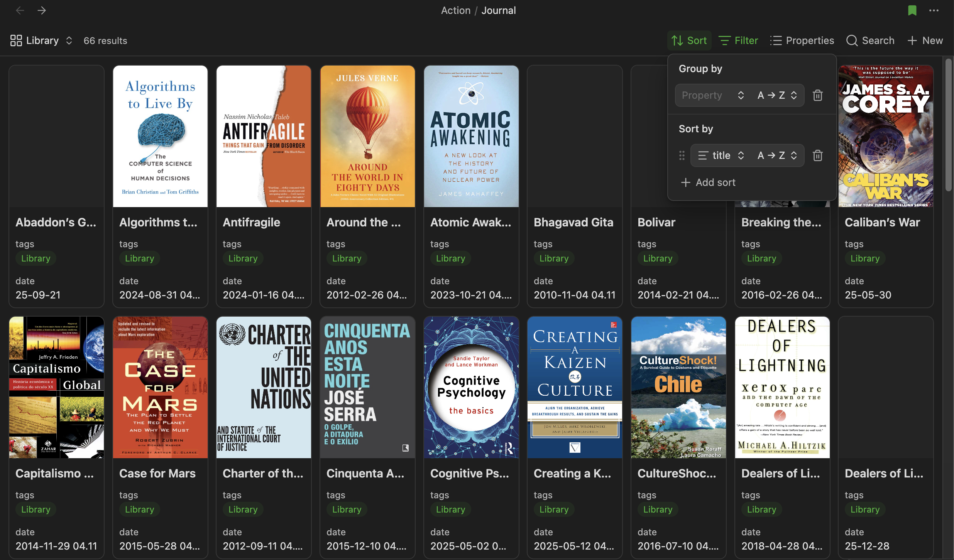The image size is (954, 560).
Task: Open the Filter options
Action: (738, 40)
